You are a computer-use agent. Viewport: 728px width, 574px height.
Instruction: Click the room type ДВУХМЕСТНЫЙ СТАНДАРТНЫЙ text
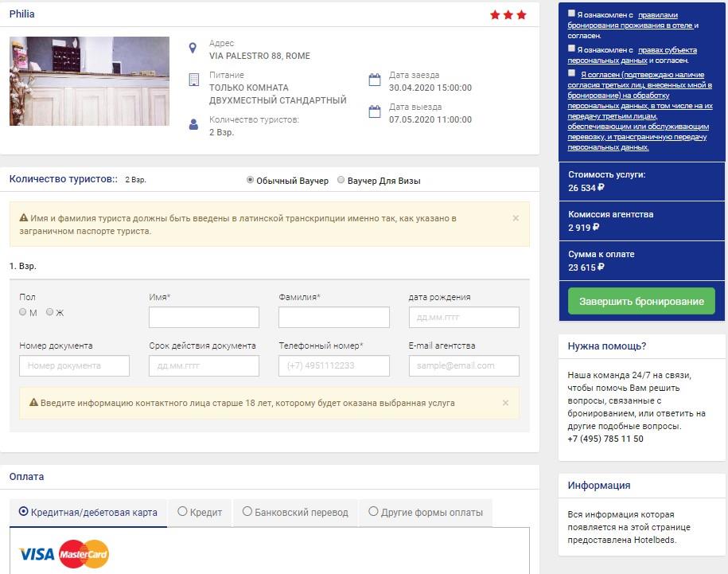(x=278, y=100)
